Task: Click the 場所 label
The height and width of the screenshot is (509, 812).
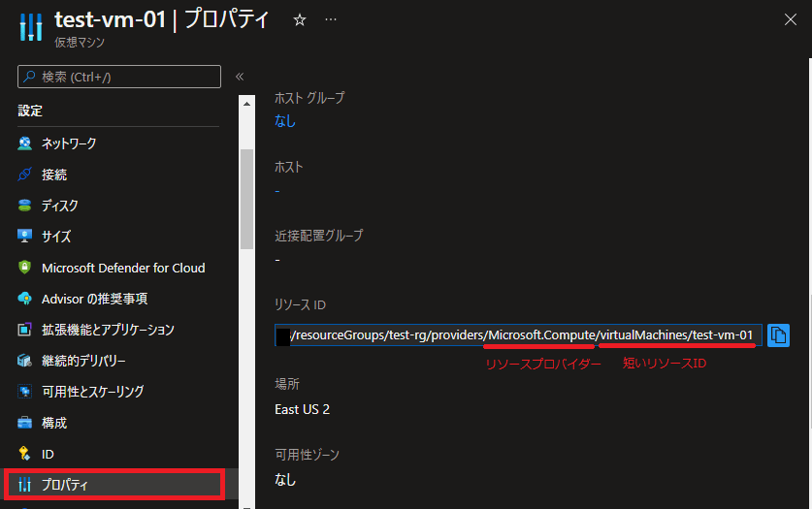Action: click(x=287, y=384)
